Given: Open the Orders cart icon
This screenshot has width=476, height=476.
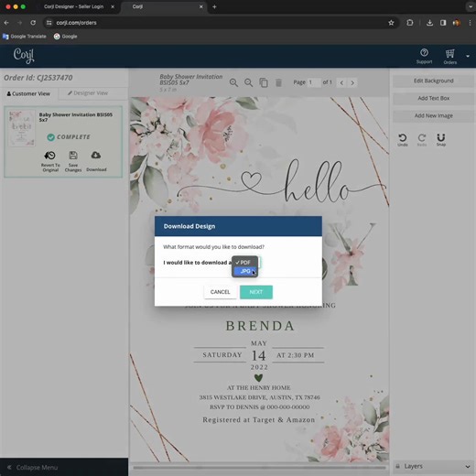Looking at the screenshot, I should [x=449, y=54].
